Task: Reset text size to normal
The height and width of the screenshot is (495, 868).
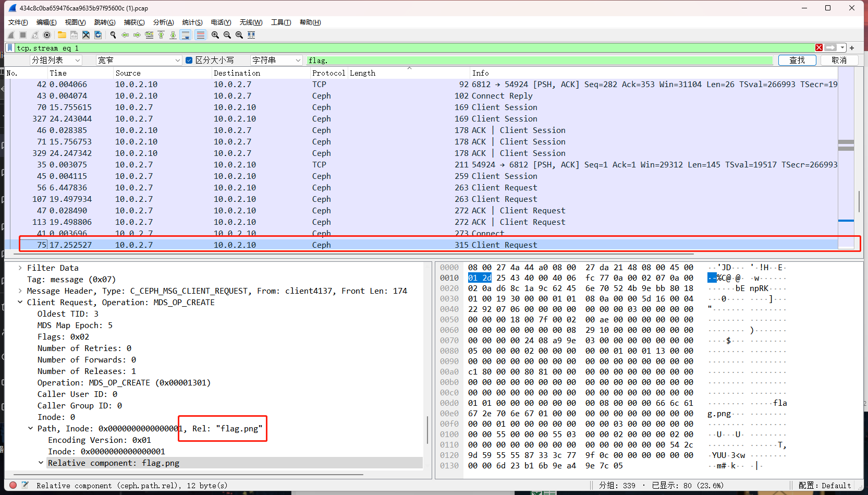Action: point(239,35)
